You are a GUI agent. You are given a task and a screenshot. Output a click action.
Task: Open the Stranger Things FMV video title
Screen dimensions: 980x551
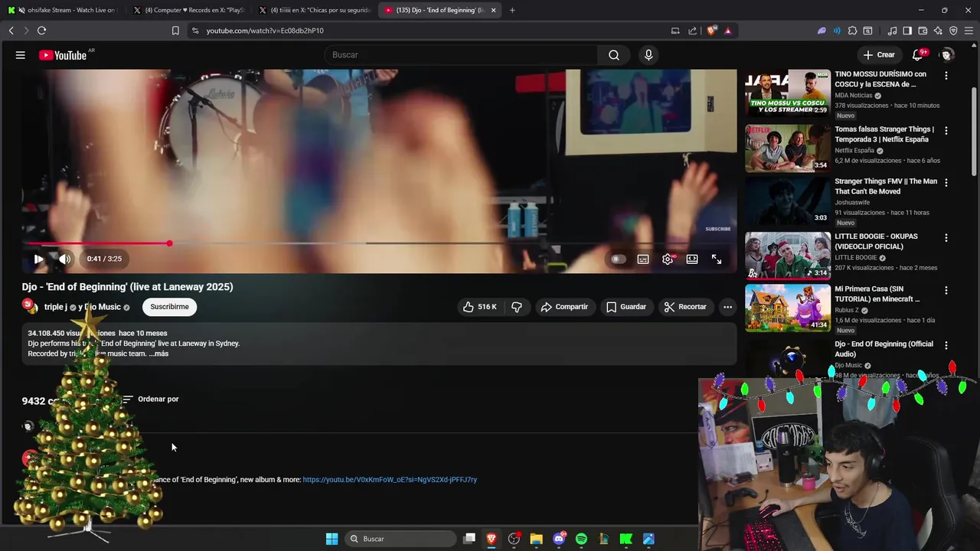coord(886,187)
